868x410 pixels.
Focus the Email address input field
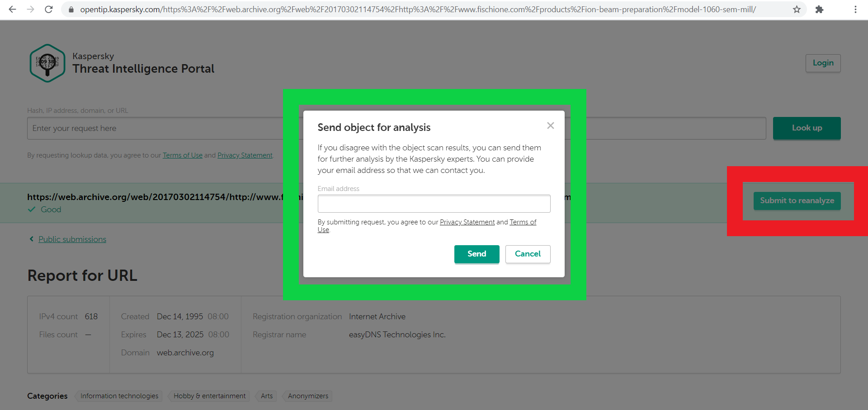click(434, 204)
